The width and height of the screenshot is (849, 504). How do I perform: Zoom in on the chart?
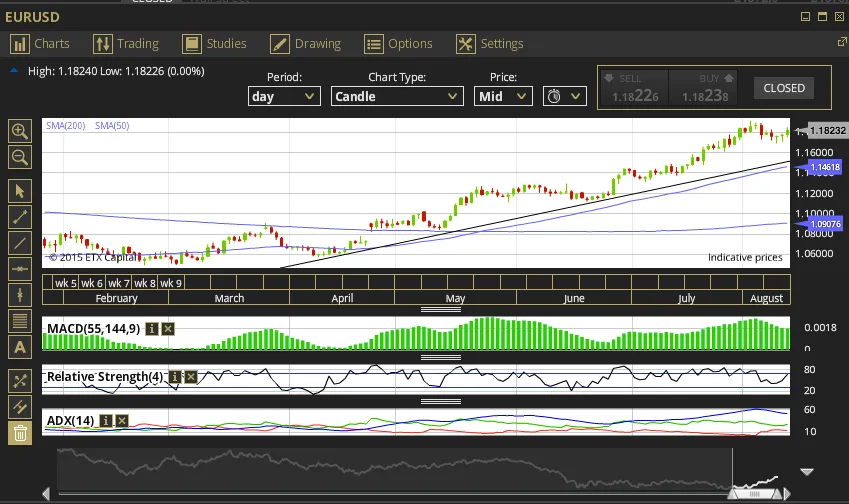(20, 131)
